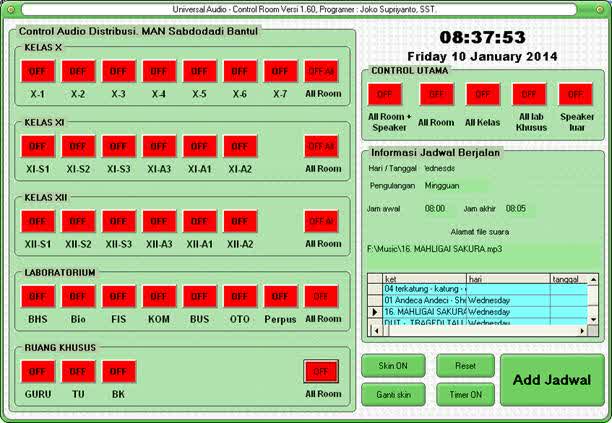Turn on audio for room X-5

[199, 71]
